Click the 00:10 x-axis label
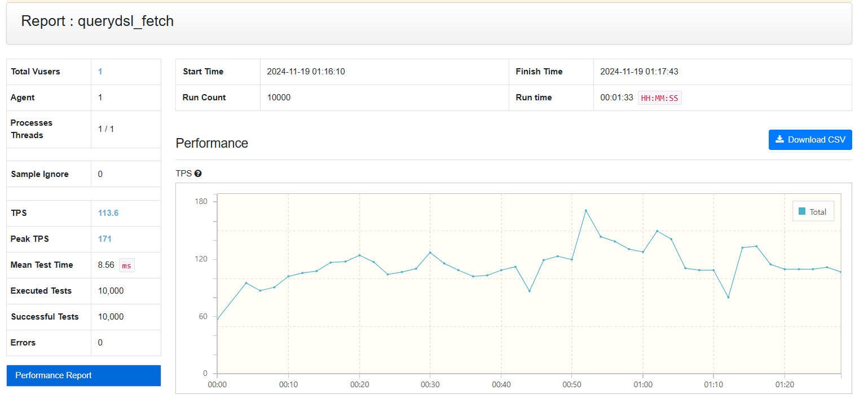Screen dimensions: 868x403 point(288,384)
